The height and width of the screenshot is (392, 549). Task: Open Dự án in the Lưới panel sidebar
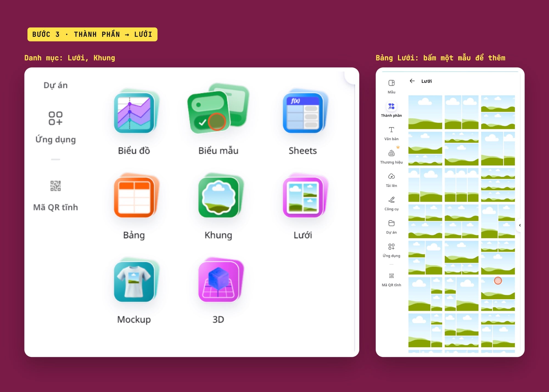pos(391,227)
